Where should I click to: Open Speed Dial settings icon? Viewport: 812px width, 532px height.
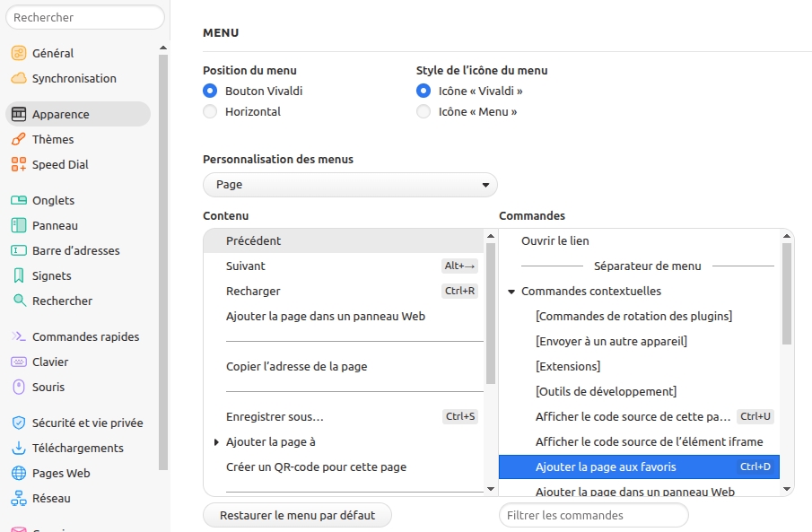tap(18, 164)
